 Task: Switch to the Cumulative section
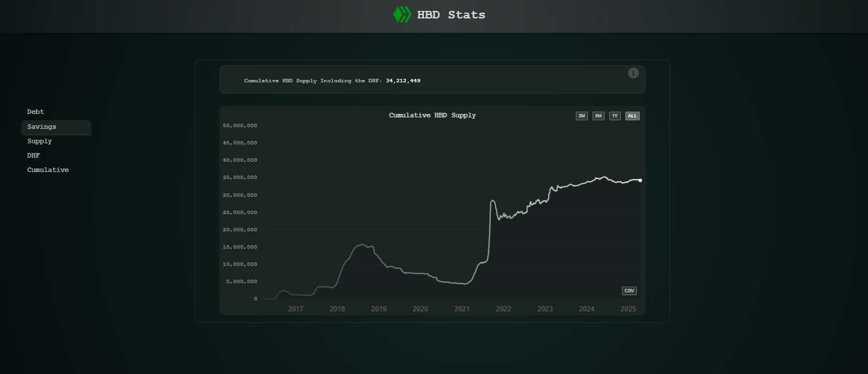pyautogui.click(x=48, y=170)
